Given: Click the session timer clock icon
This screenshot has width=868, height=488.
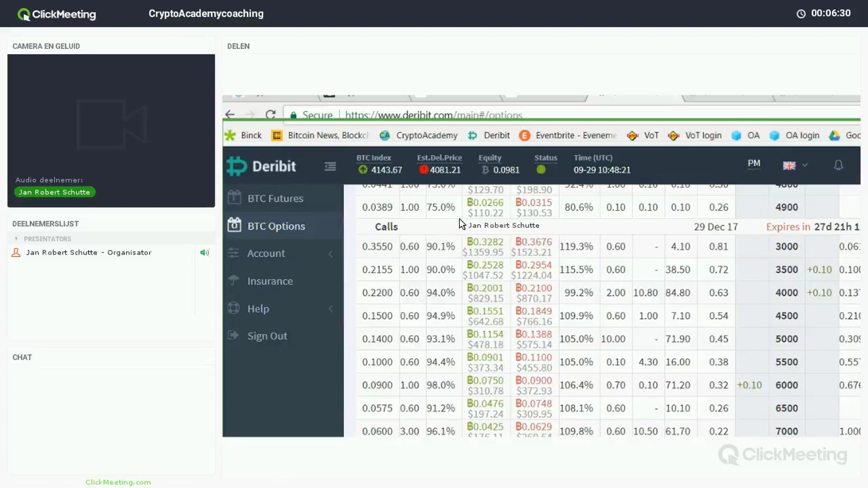Looking at the screenshot, I should pos(801,14).
